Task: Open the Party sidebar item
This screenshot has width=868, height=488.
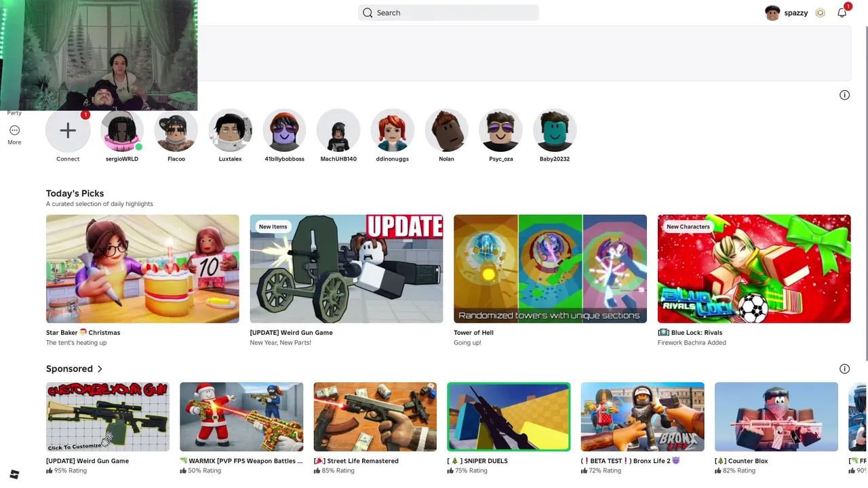Action: [14, 113]
